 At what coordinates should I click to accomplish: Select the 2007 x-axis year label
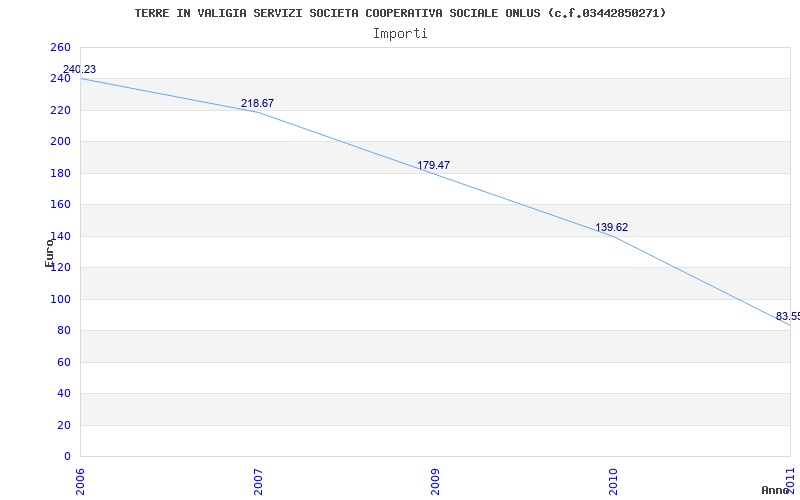coord(259,482)
